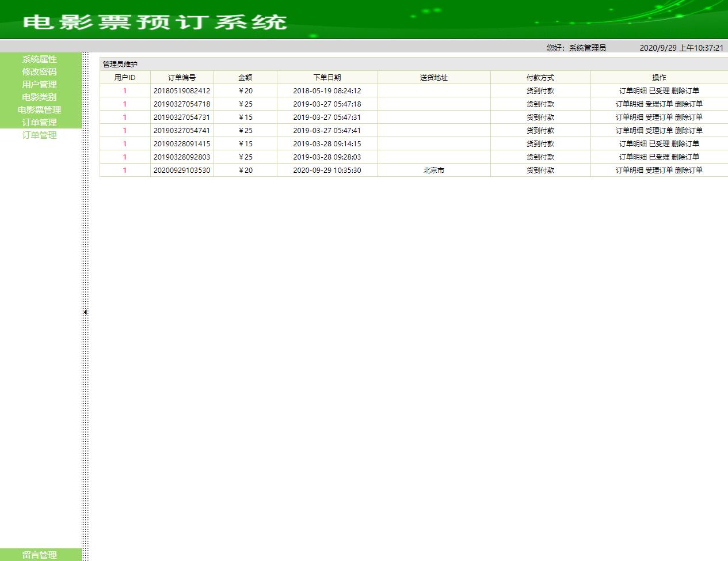
Task: Expand 留言管理 at the sidebar bottom
Action: 40,555
